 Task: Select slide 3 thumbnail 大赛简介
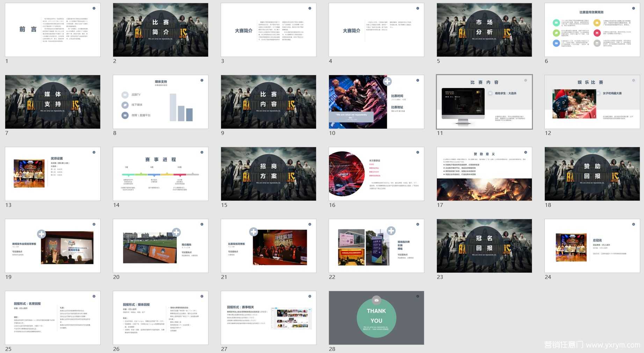click(269, 30)
